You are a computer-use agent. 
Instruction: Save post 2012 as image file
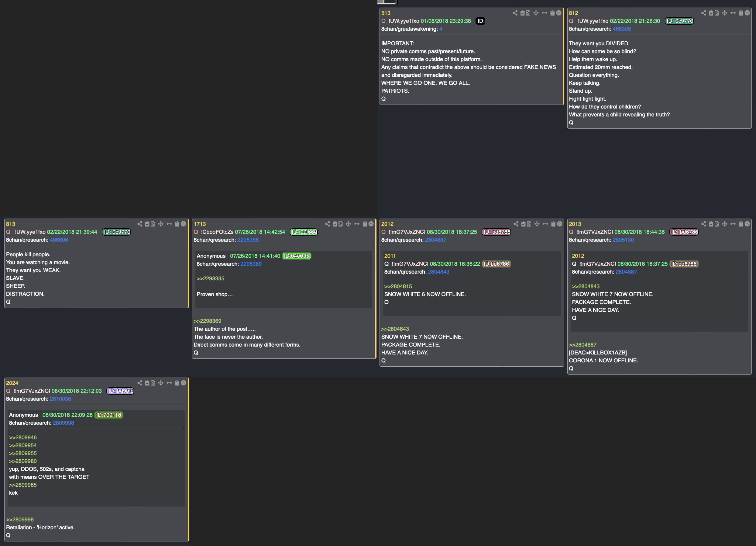pos(529,224)
